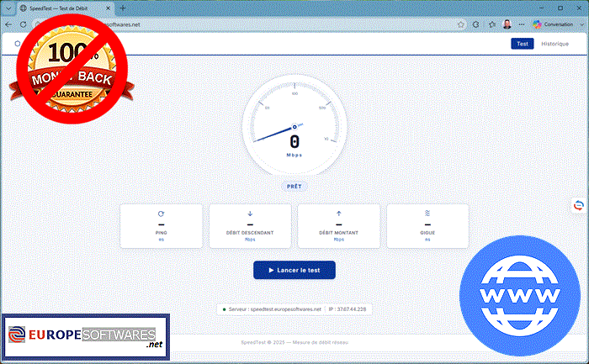Click the Ping refresh icon
Viewport: 589px width, 364px height.
click(x=161, y=214)
